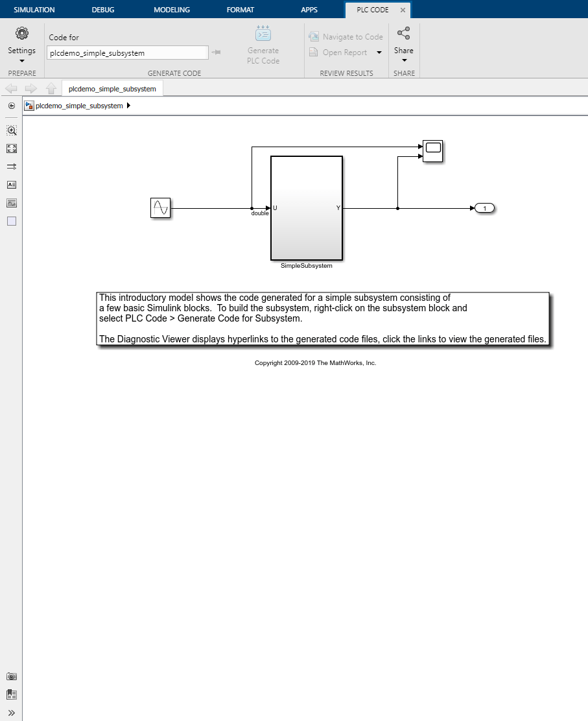588x721 pixels.
Task: Toggle the signal routing arrows tool
Action: pos(11,167)
